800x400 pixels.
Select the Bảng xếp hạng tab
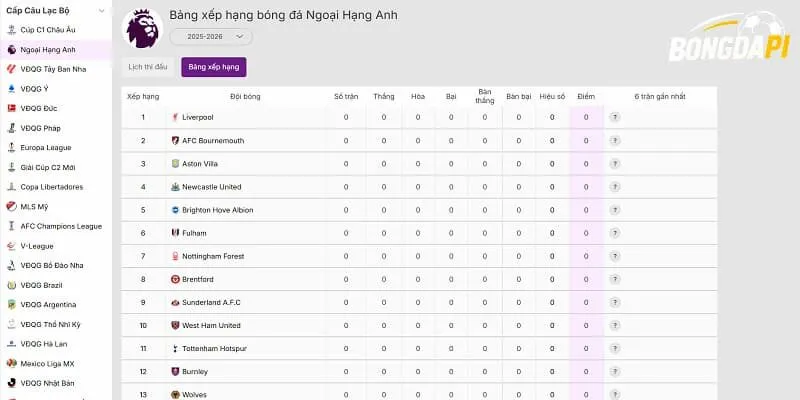coord(214,67)
